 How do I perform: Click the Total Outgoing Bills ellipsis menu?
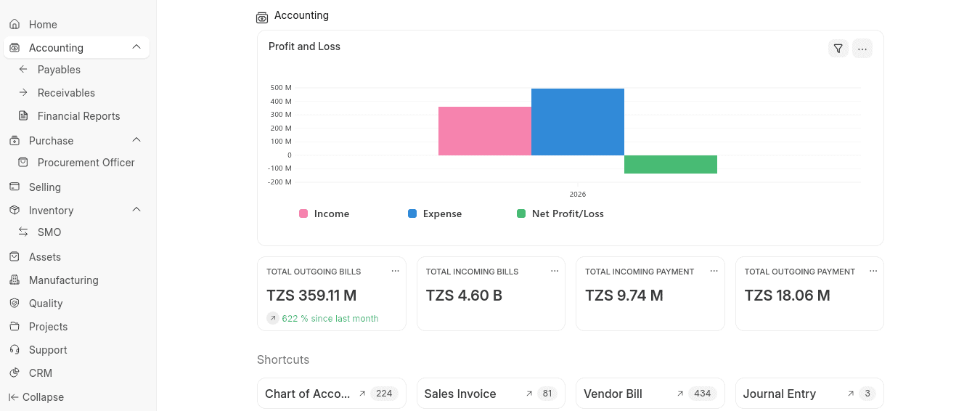[x=395, y=271]
